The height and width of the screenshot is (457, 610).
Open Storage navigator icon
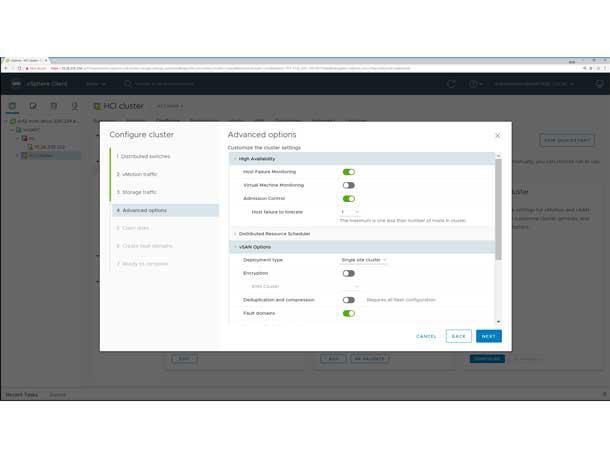(x=54, y=106)
